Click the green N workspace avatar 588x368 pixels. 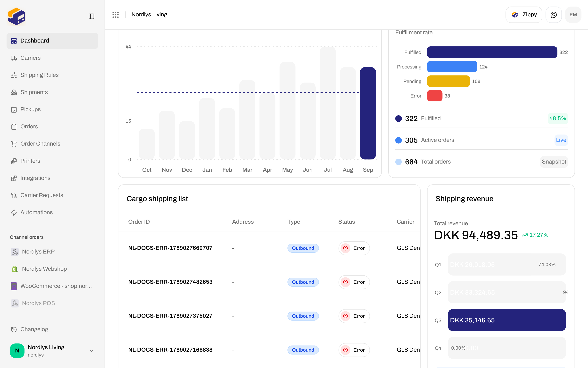tap(17, 351)
